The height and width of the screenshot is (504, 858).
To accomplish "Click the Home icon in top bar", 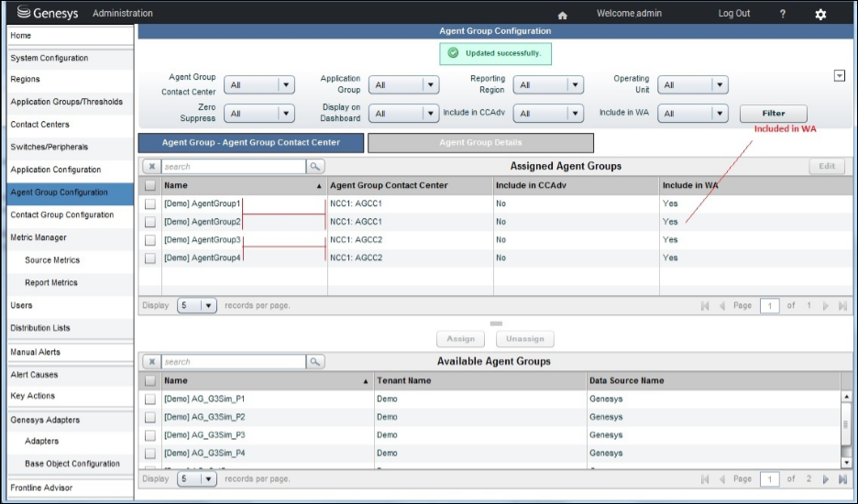I will 563,15.
